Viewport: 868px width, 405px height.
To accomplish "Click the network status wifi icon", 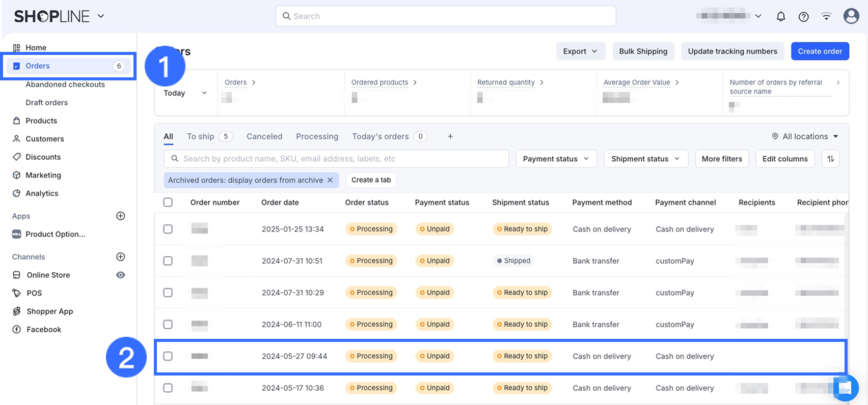I will click(x=826, y=16).
